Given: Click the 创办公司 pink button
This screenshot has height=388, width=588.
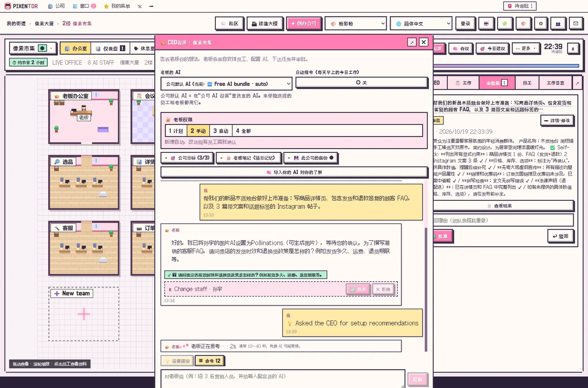Looking at the screenshot, I should 304,24.
